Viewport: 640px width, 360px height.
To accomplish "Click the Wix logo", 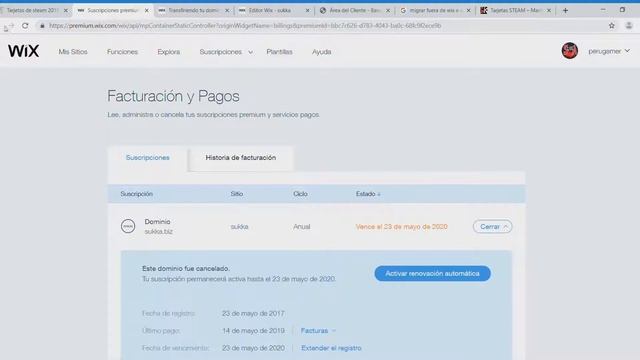I will (24, 51).
